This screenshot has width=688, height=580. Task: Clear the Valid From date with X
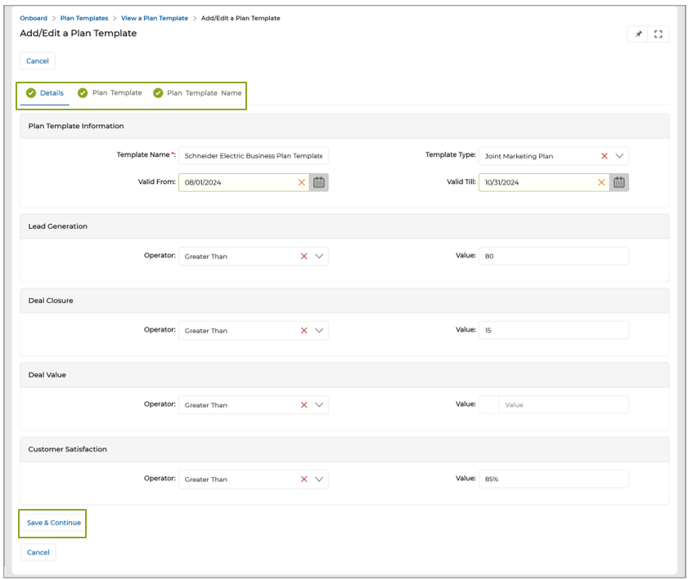(302, 182)
